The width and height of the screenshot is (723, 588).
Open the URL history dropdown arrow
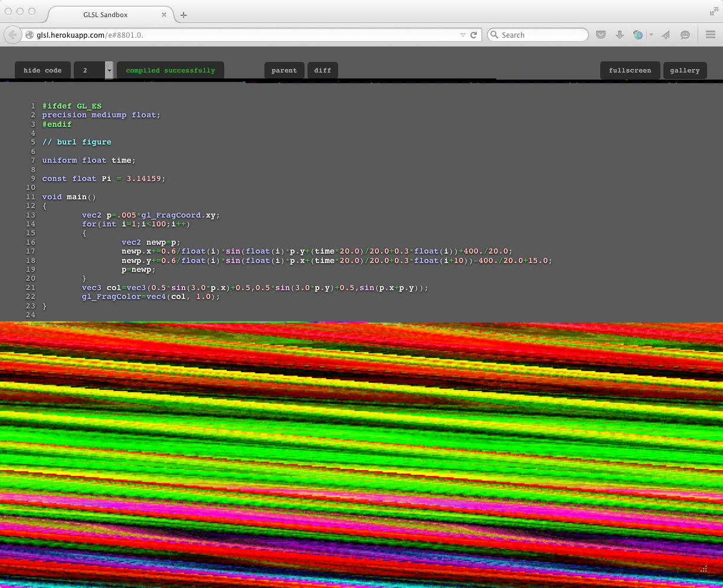(463, 35)
